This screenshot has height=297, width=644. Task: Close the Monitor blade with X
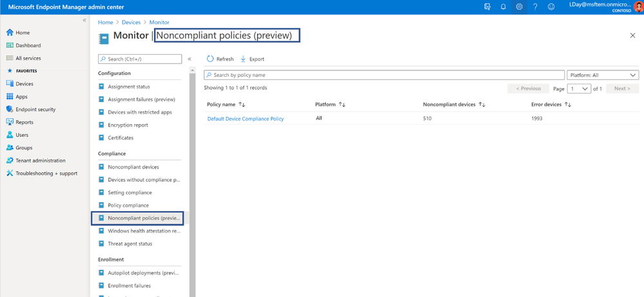pyautogui.click(x=632, y=36)
